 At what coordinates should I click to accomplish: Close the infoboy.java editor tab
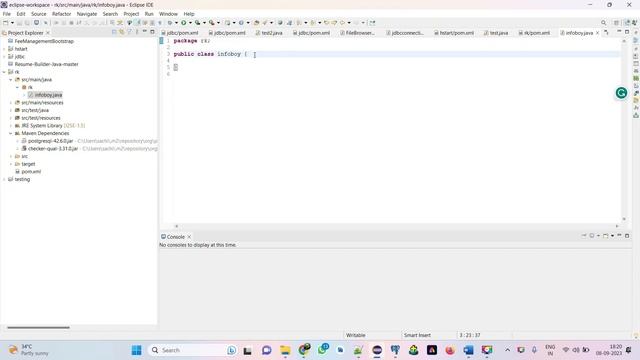598,33
